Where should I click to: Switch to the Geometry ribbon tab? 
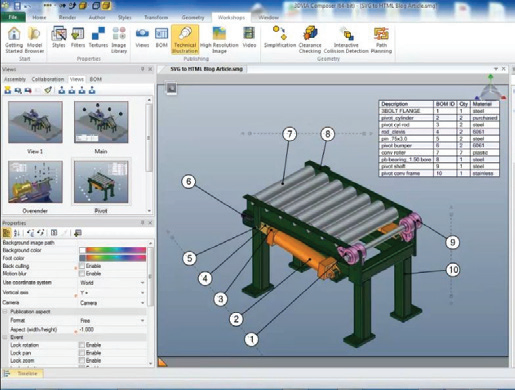tap(193, 17)
